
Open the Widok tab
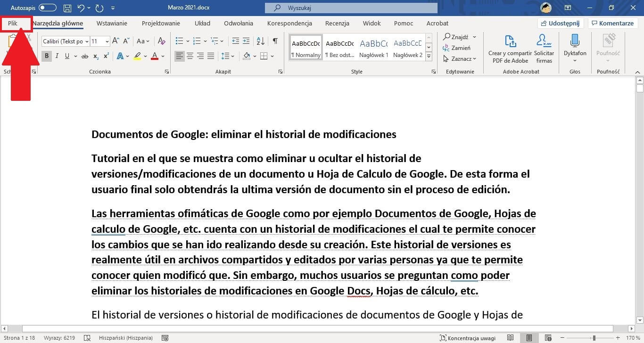click(372, 23)
